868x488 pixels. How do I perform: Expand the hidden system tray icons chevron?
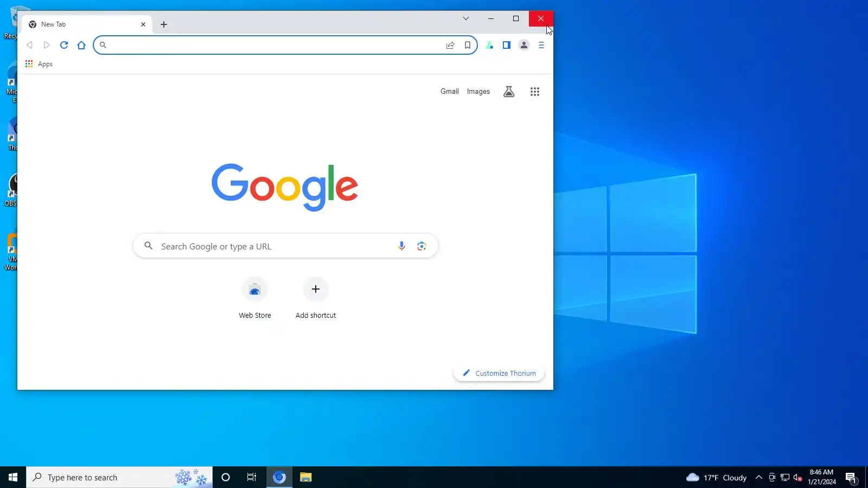[x=759, y=477]
